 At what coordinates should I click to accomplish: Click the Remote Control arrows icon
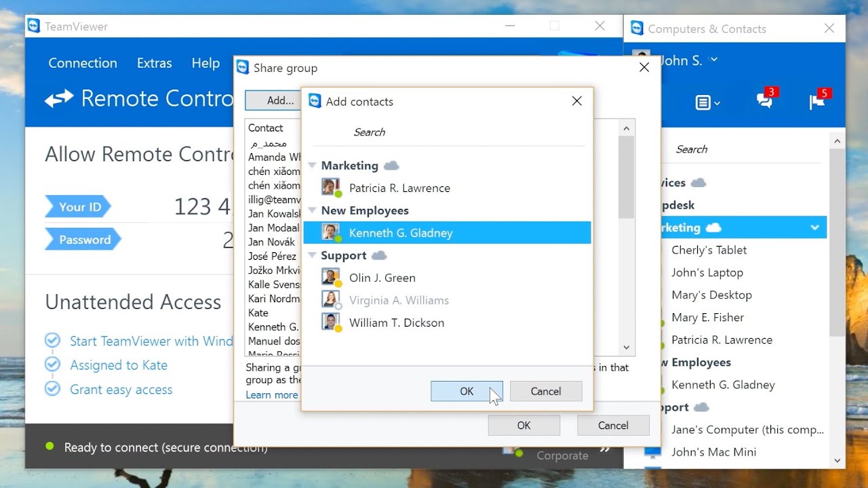pyautogui.click(x=59, y=99)
